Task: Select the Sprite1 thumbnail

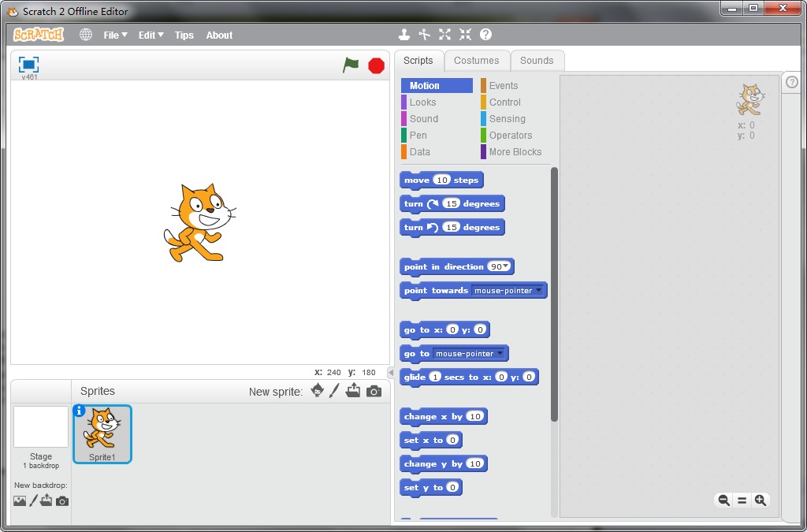Action: click(102, 434)
